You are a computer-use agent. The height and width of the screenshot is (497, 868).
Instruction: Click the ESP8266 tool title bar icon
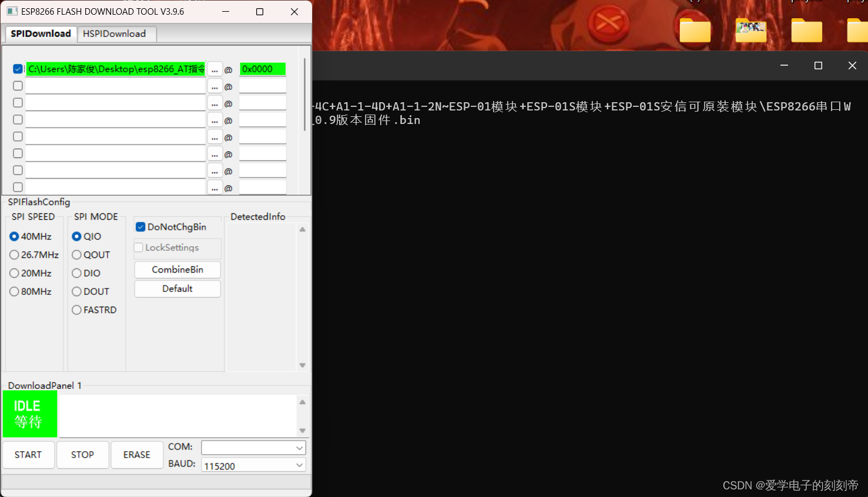coord(12,11)
